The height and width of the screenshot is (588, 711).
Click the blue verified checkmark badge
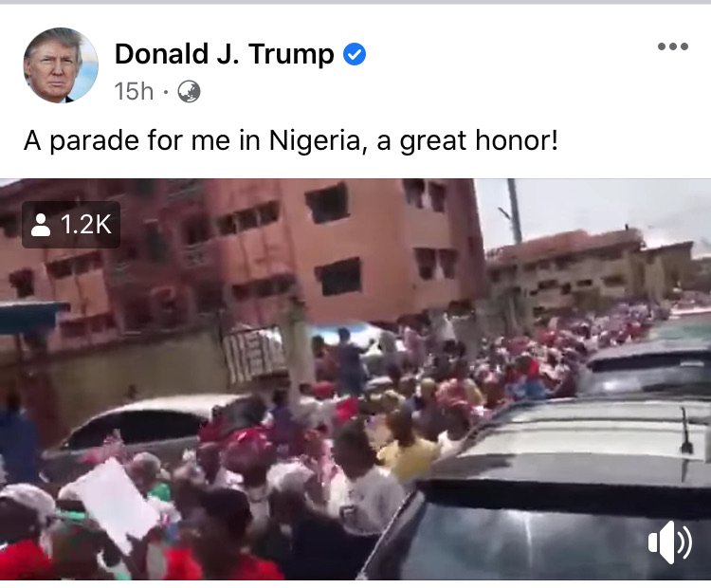tap(355, 54)
